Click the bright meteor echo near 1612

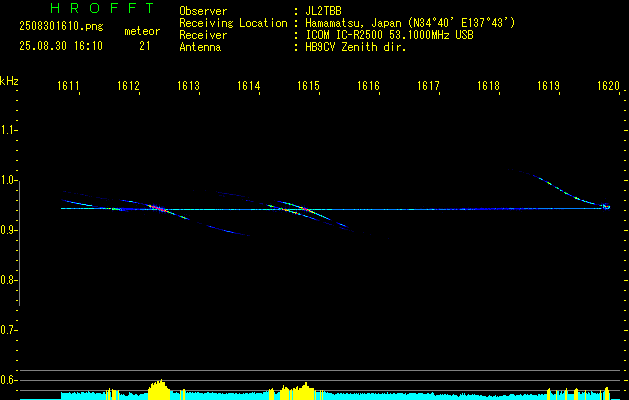click(157, 208)
